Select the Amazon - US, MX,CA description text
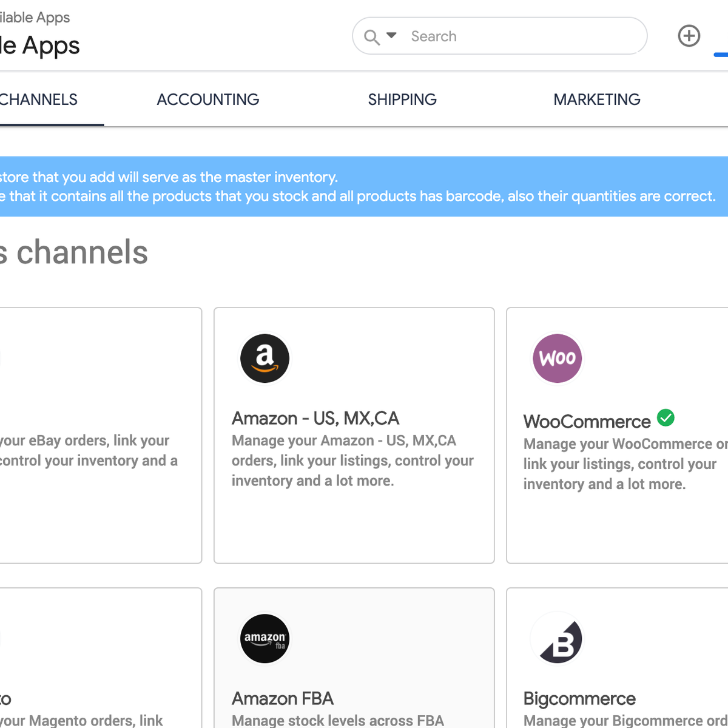This screenshot has height=728, width=728. 352,460
